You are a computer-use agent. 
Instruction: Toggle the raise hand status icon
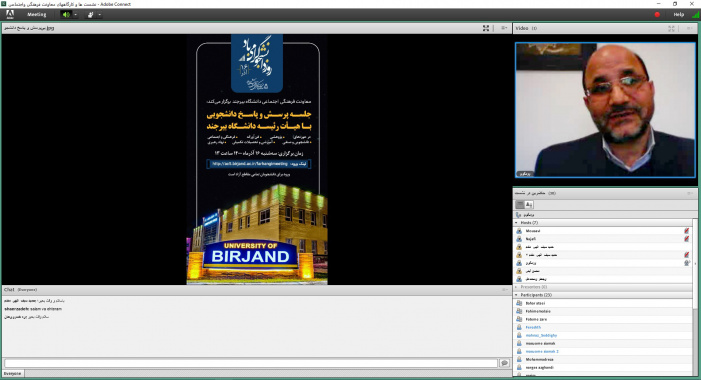[91, 15]
